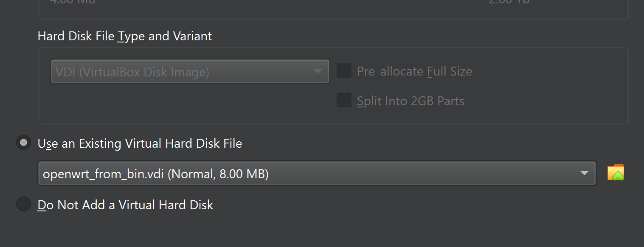This screenshot has height=247, width=644.
Task: Click the VDI (VirtualBox Disk Image) text in combo box
Action: tap(132, 72)
